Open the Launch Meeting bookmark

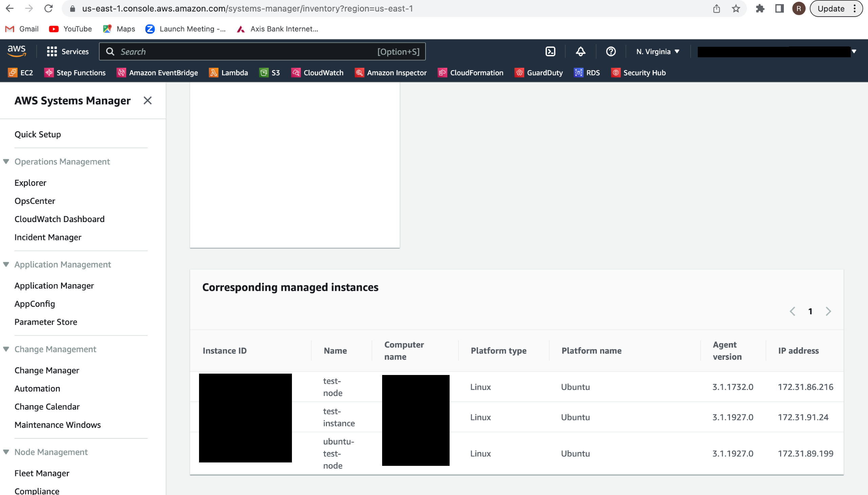click(185, 29)
